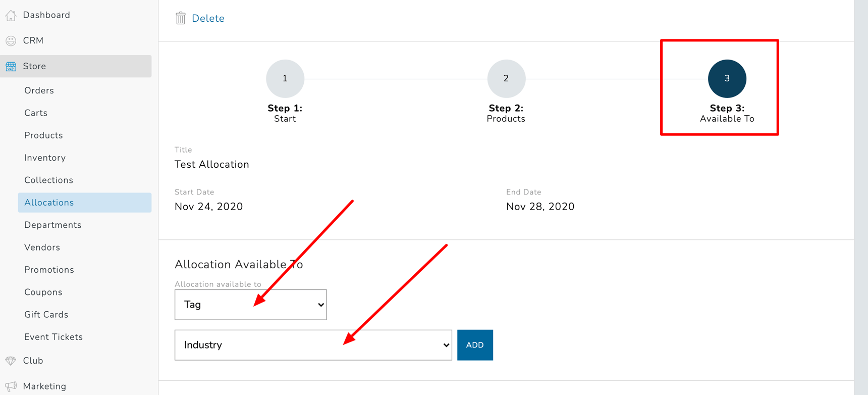Screen dimensions: 868x395
Task: Open the Products section
Action: (x=43, y=135)
